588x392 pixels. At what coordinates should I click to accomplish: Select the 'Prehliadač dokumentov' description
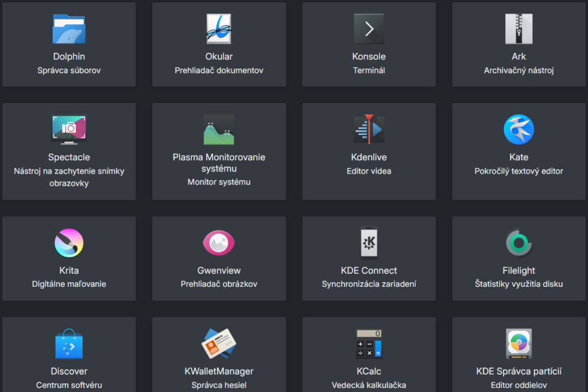(x=219, y=70)
